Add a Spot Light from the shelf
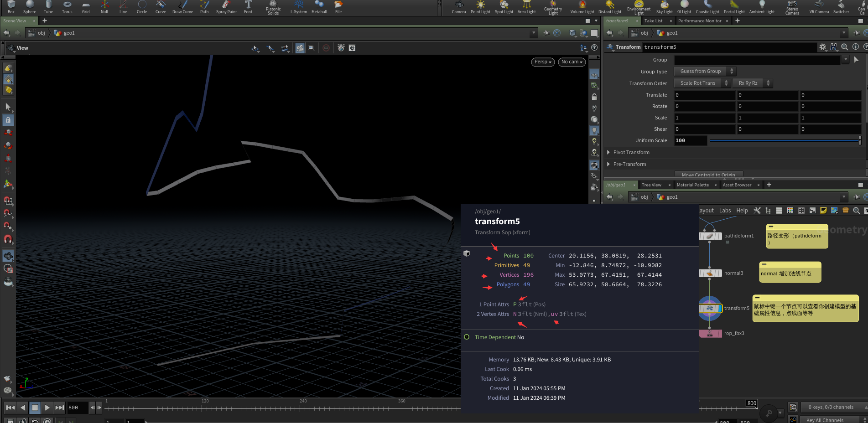 [x=504, y=7]
